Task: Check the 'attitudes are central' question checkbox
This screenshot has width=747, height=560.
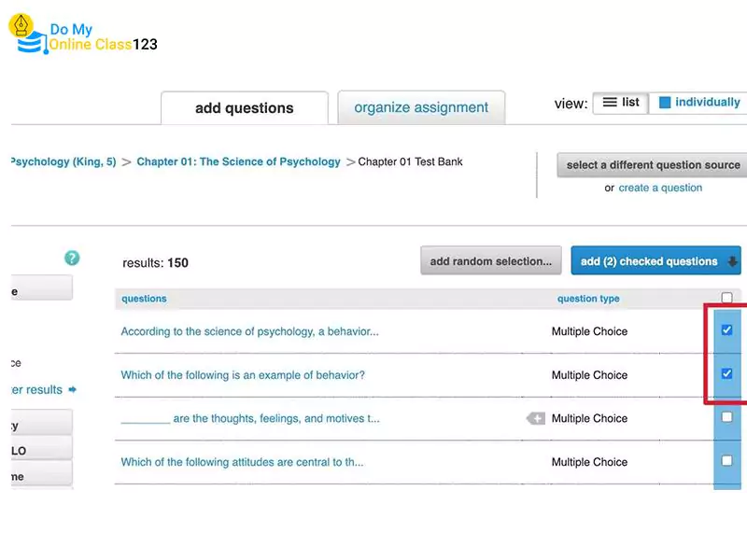Action: click(x=726, y=460)
